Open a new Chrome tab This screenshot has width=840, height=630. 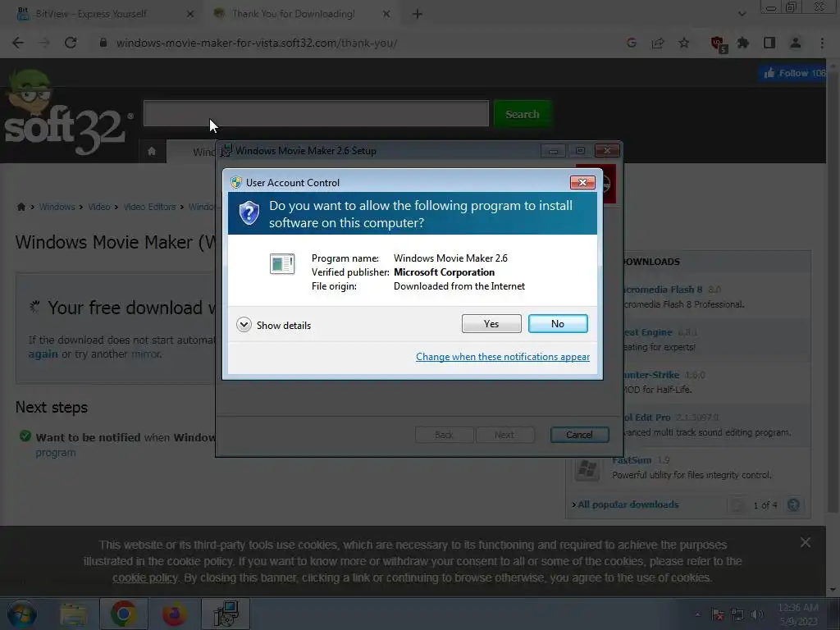(418, 14)
